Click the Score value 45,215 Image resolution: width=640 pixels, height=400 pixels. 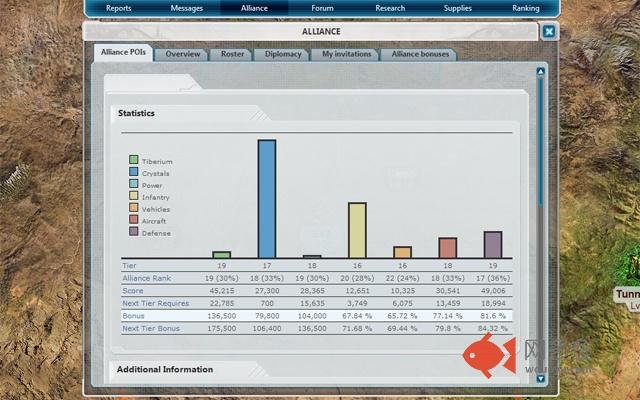pos(222,291)
